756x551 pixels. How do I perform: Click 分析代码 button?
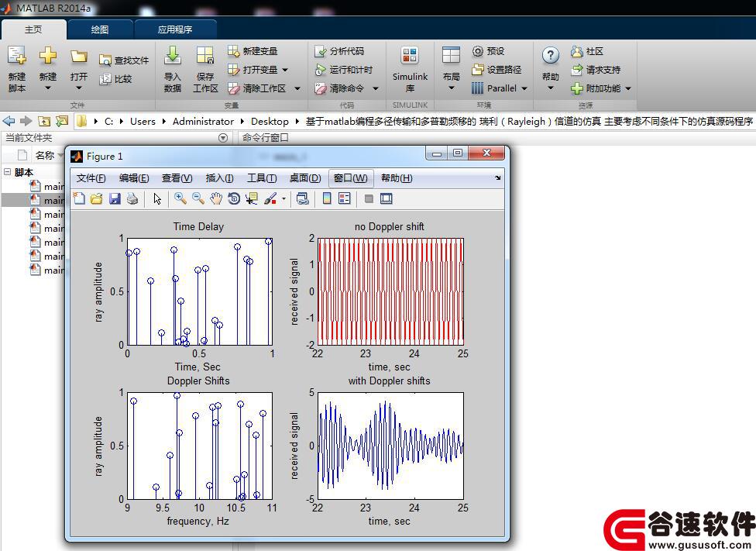(x=339, y=51)
